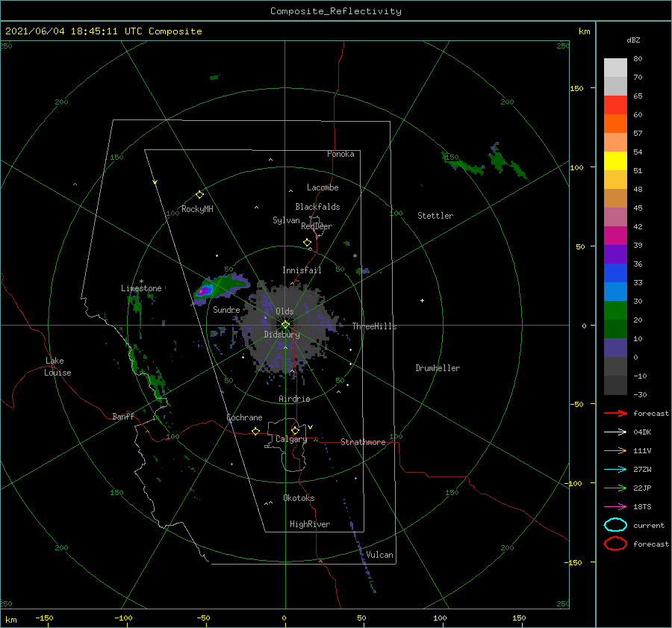
Task: Click the Okotoks label
Action: [x=299, y=498]
